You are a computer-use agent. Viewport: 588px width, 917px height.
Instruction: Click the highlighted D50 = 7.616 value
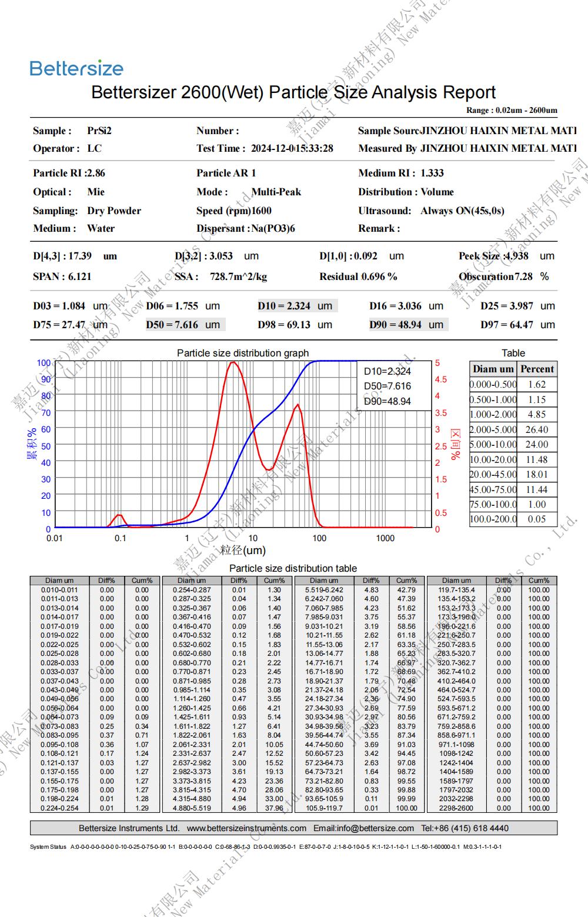click(185, 325)
